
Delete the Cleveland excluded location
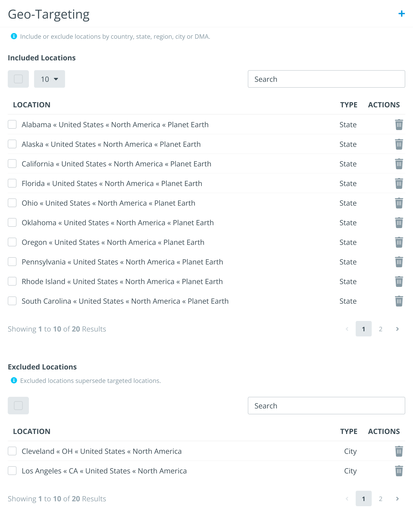399,451
